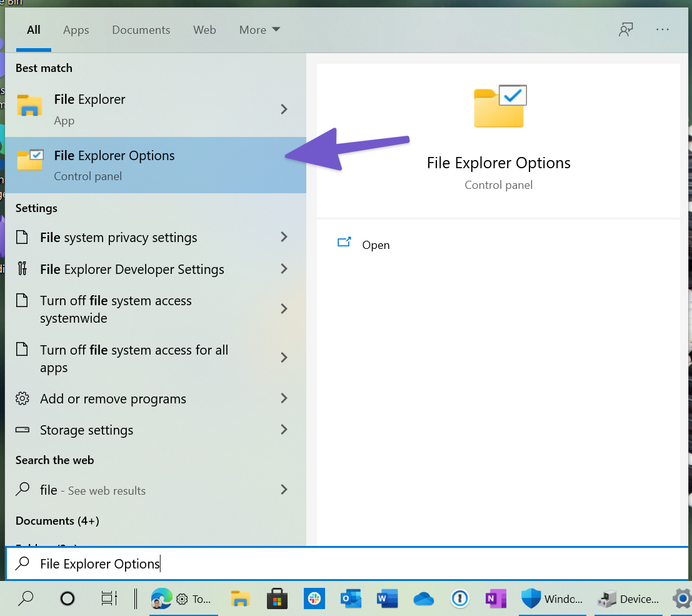Click gear icon beside Add or remove programs
Viewport: 692px width, 616px height.
(22, 398)
